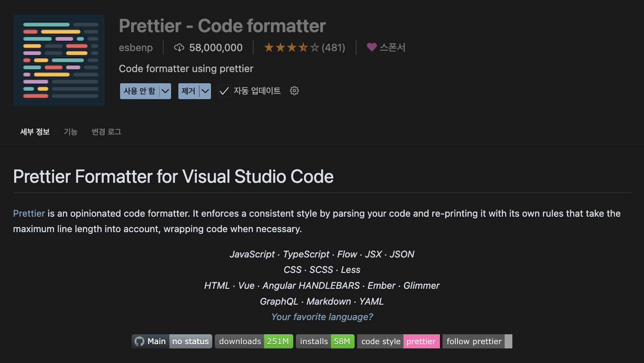
Task: Open extension settings gear icon
Action: click(x=294, y=91)
